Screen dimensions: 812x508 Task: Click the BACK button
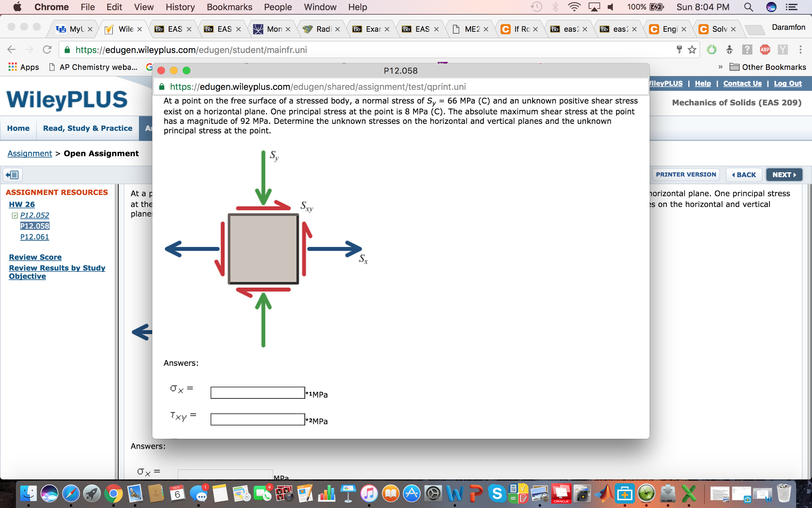pyautogui.click(x=744, y=175)
